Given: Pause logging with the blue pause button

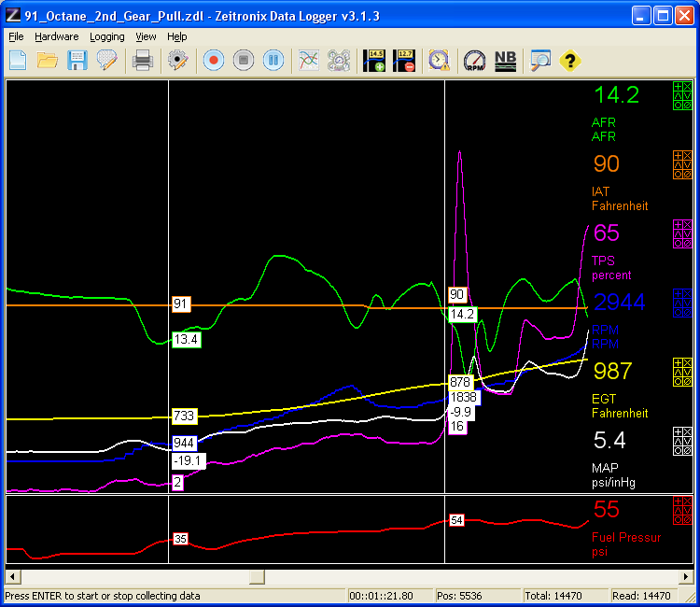Looking at the screenshot, I should click(x=273, y=61).
